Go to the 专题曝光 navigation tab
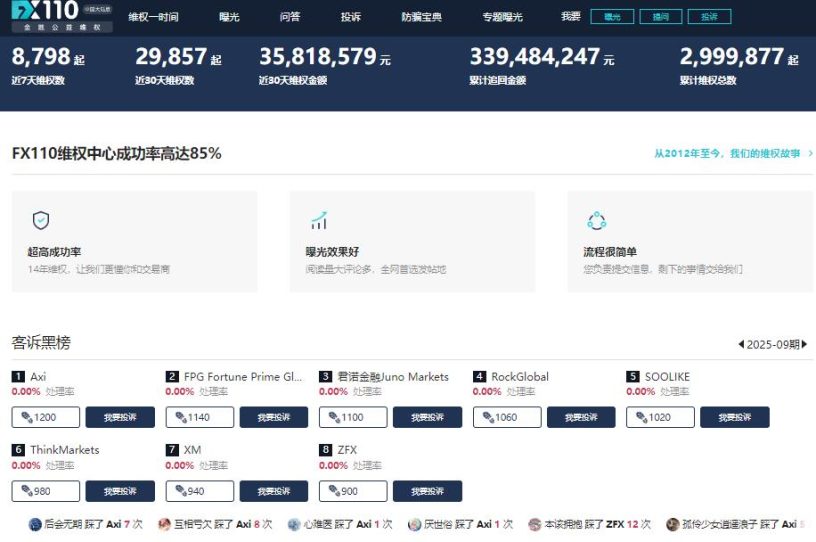Viewport: 816px width, 542px height. [502, 17]
